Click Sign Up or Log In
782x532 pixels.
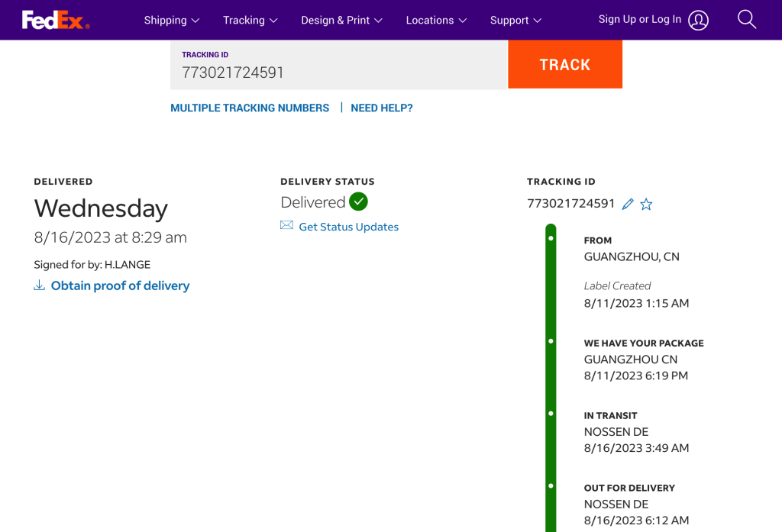tap(639, 20)
